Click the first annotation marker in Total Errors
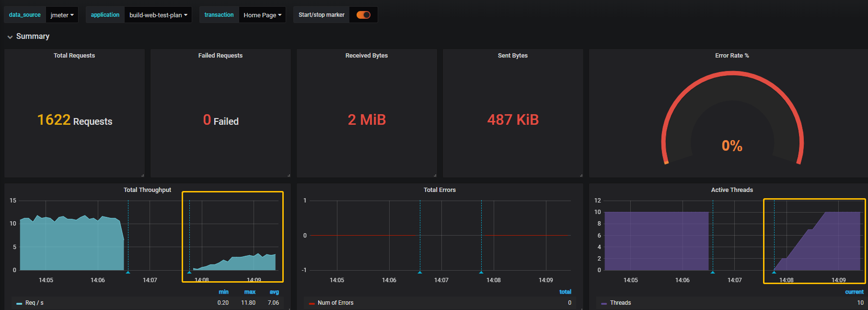Screen dimensions: 868x310 (420, 272)
